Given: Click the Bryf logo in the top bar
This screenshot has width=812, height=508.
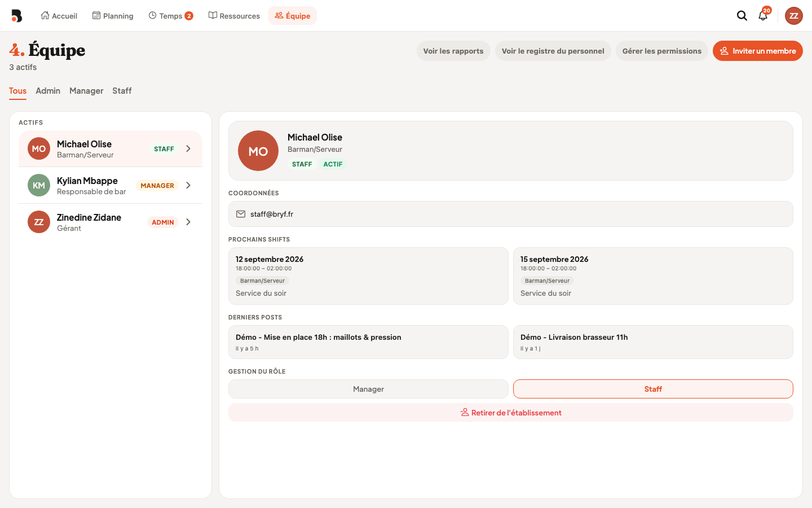Looking at the screenshot, I should click(x=17, y=16).
